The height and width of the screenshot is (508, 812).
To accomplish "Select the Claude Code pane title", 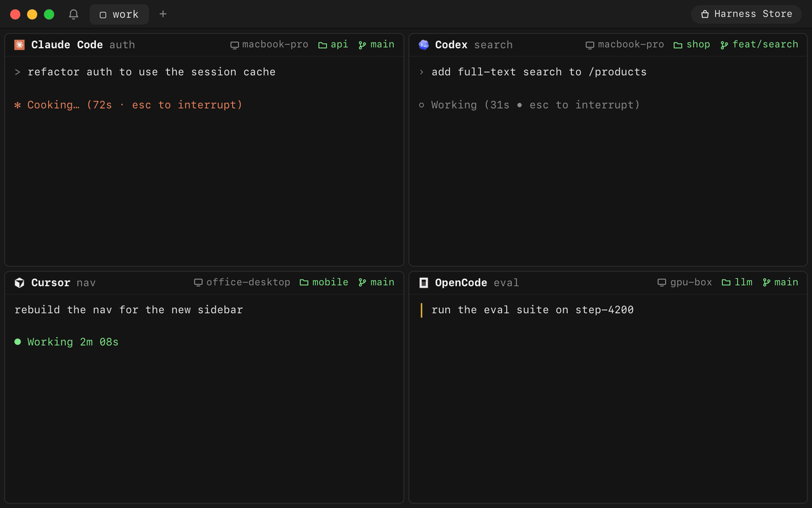I will pos(67,44).
